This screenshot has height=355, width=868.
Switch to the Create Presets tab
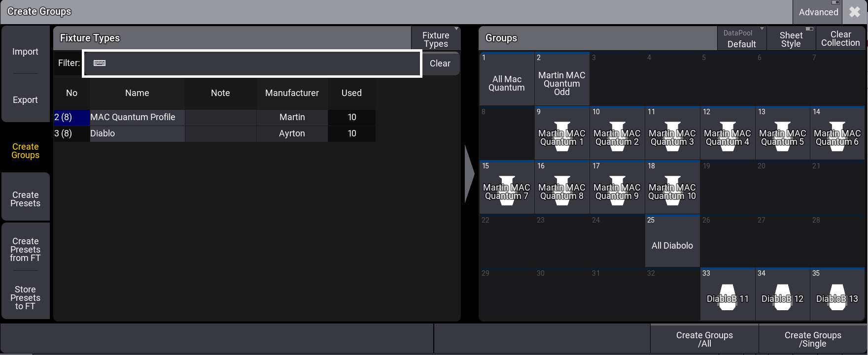coord(26,199)
